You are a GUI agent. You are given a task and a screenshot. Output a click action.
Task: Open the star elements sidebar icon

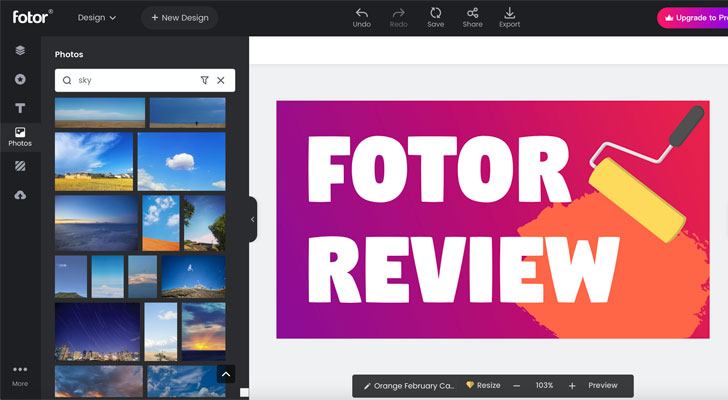point(20,79)
